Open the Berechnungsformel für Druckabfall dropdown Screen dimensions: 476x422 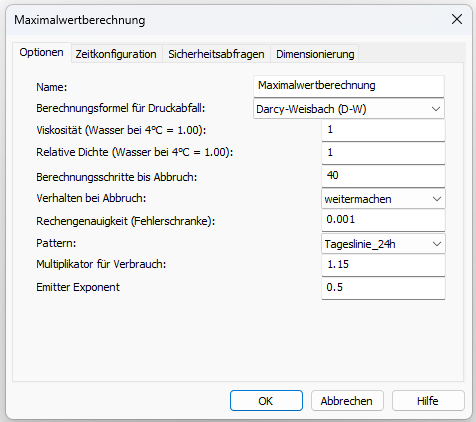pyautogui.click(x=349, y=109)
